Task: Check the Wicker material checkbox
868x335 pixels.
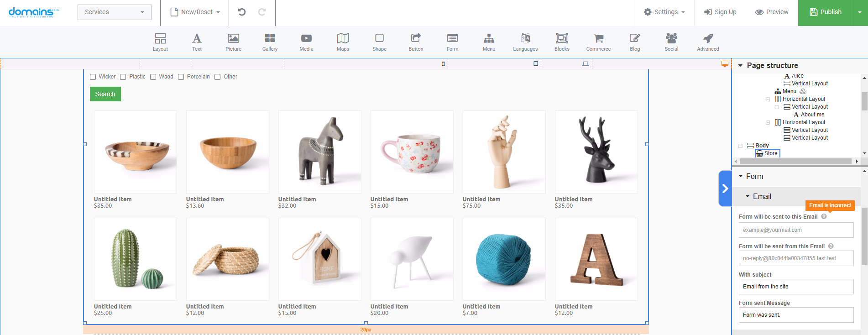Action: (93, 77)
